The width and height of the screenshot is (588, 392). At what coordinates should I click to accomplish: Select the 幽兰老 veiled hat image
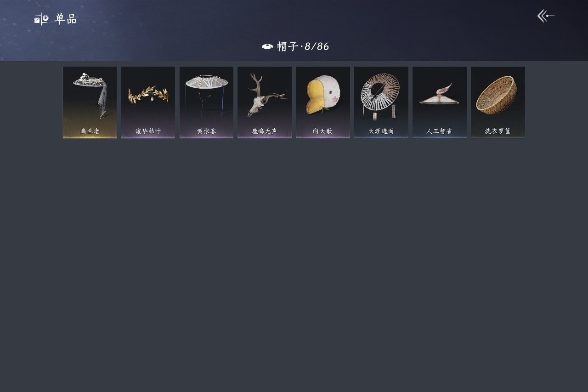pyautogui.click(x=90, y=94)
